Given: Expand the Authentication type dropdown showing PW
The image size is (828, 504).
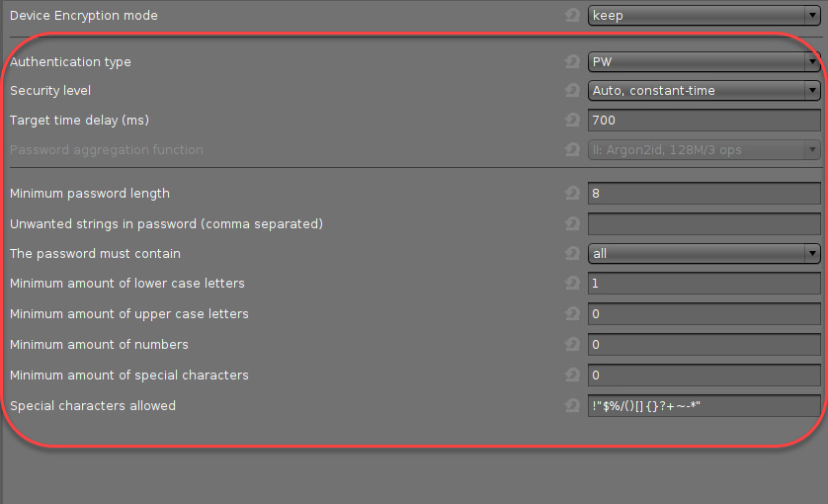Looking at the screenshot, I should (704, 62).
